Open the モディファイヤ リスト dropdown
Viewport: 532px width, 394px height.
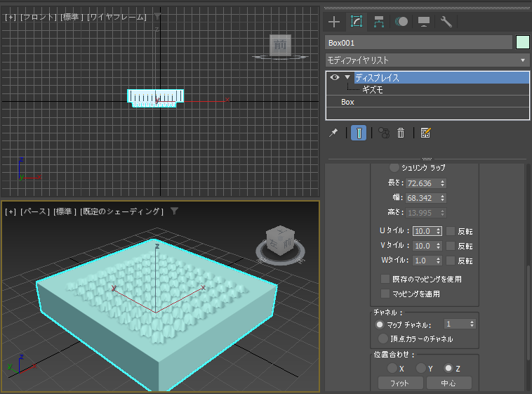pyautogui.click(x=427, y=60)
